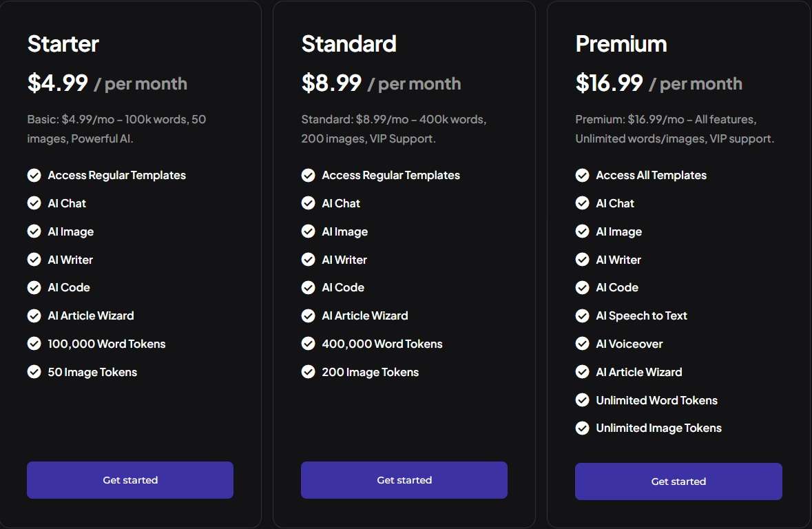Click checkmark beside 50 Image Tokens
Viewport: 812px width, 529px height.
[34, 372]
